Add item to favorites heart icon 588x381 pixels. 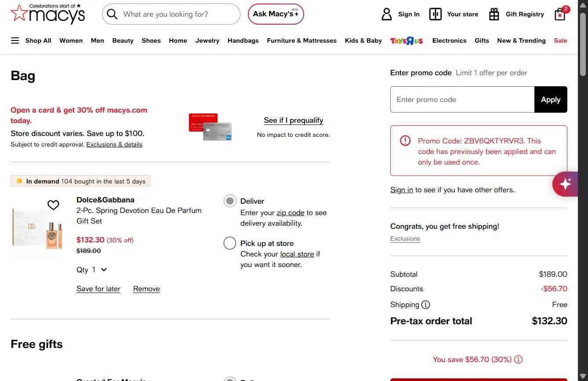(53, 205)
